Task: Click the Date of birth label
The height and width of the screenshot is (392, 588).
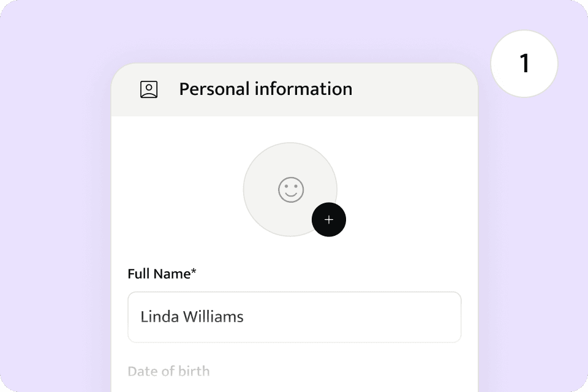Action: pyautogui.click(x=168, y=371)
